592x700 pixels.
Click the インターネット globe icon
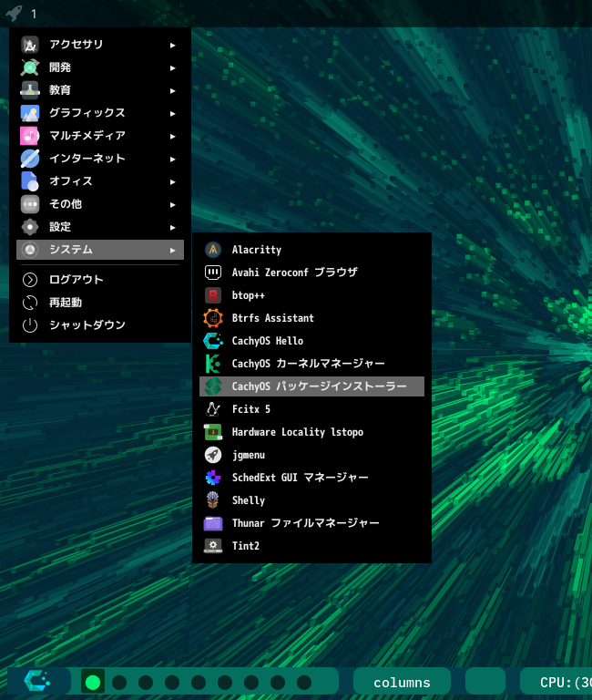(30, 159)
